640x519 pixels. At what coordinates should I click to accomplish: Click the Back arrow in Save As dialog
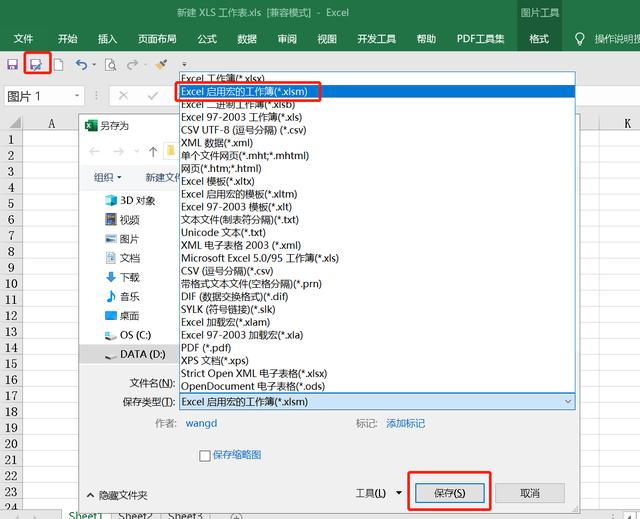point(94,152)
